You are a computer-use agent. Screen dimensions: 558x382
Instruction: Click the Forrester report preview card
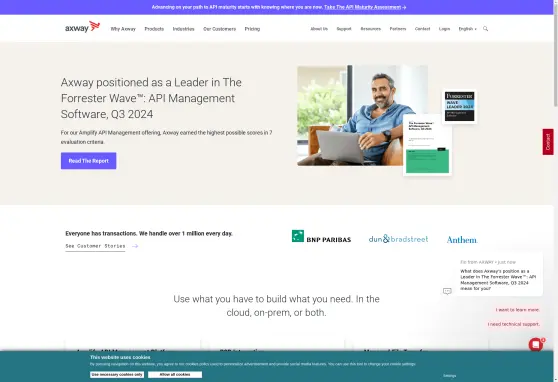427,145
